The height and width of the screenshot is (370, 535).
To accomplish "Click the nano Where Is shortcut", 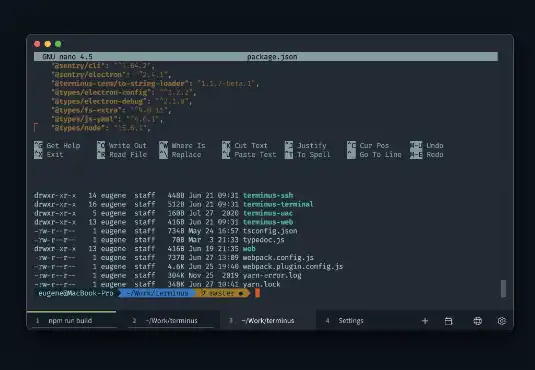I will pyautogui.click(x=183, y=145).
